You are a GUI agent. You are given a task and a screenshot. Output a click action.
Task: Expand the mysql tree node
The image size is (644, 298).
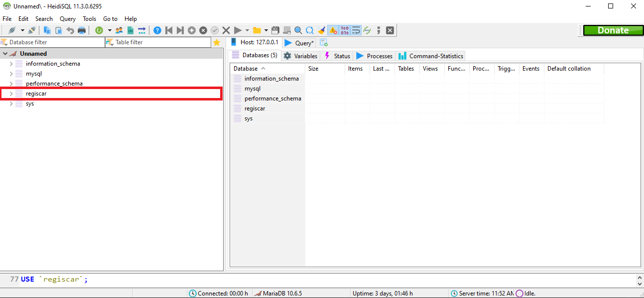[x=11, y=74]
